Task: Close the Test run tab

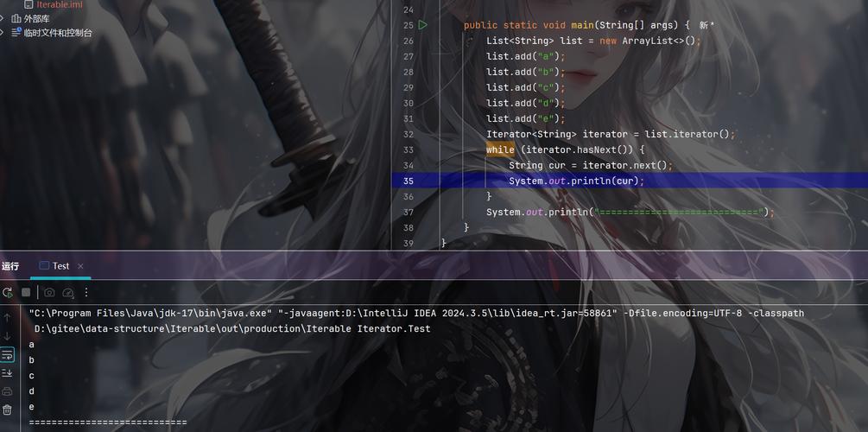Action: pyautogui.click(x=80, y=266)
